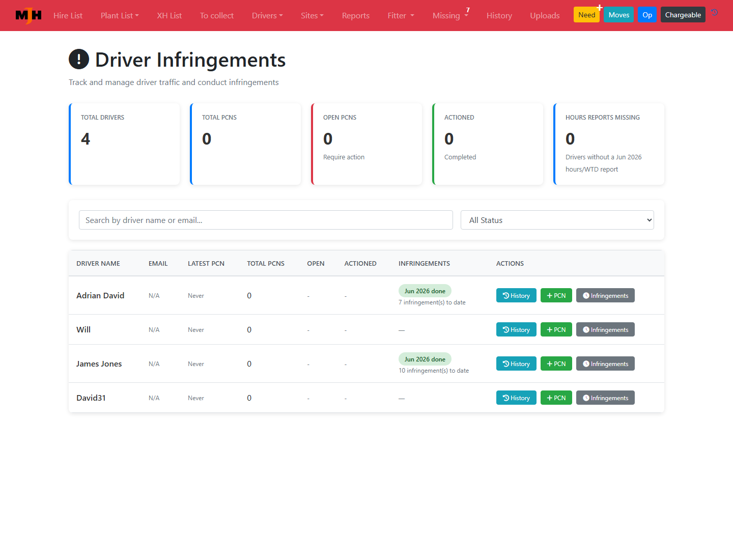The height and width of the screenshot is (560, 733).
Task: Go to the Reports page
Action: click(356, 16)
